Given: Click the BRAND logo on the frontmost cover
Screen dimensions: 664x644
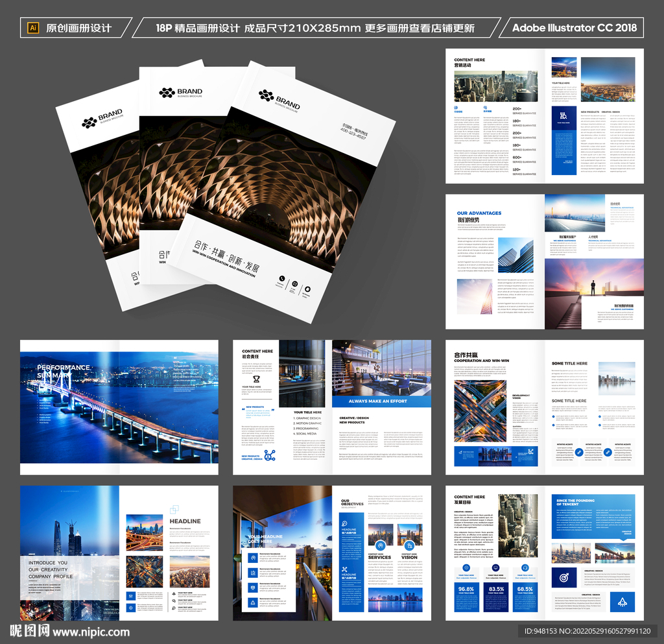Looking at the screenshot, I should (279, 101).
